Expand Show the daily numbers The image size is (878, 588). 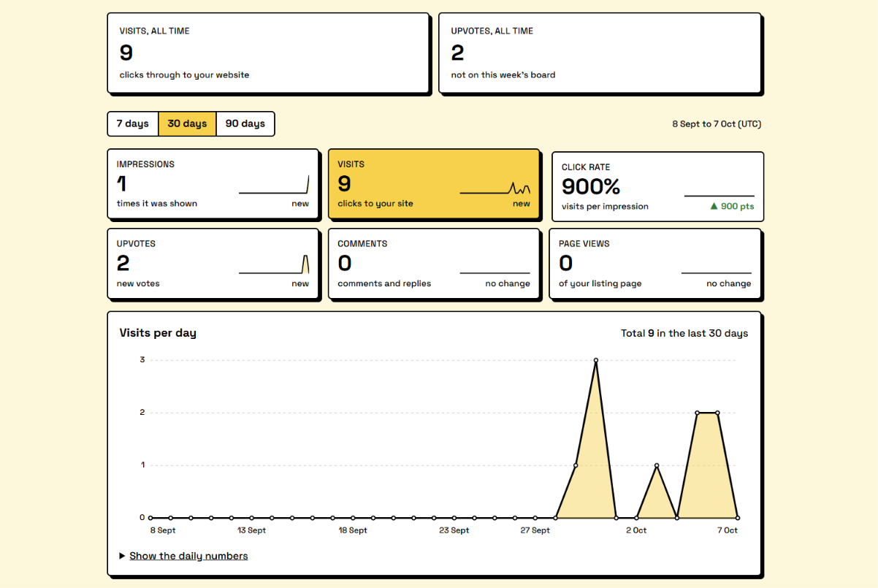[188, 556]
